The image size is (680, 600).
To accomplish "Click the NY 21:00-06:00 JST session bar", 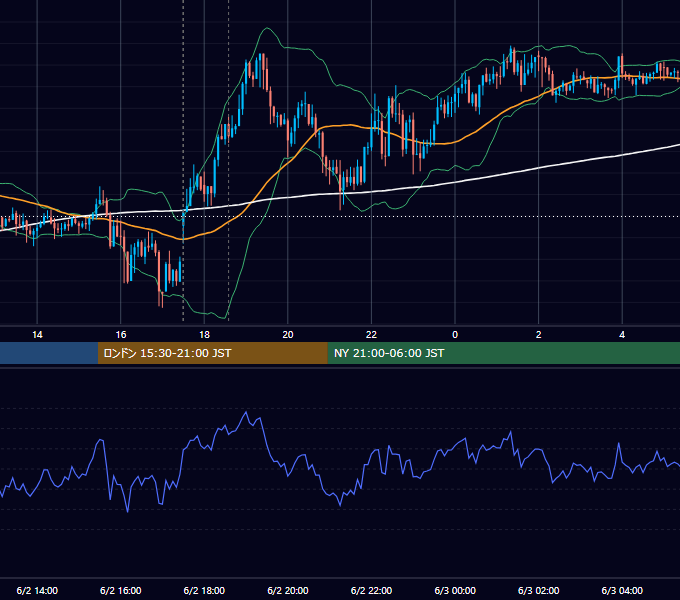I will (x=503, y=353).
